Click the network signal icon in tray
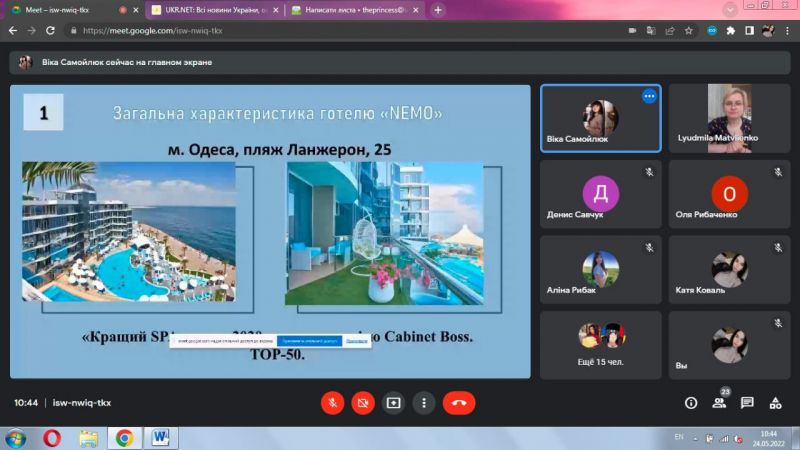The width and height of the screenshot is (800, 450). coord(724,439)
